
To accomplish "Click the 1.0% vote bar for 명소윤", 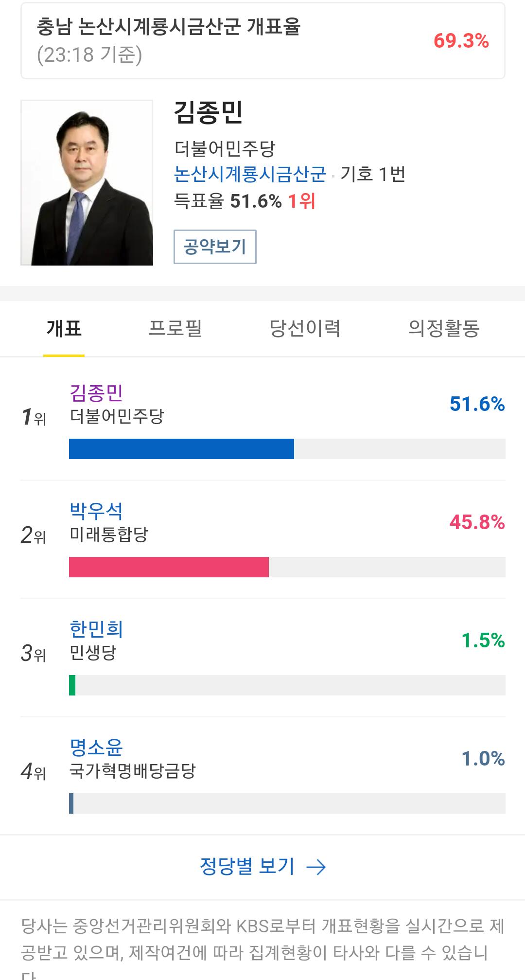I will pyautogui.click(x=71, y=803).
